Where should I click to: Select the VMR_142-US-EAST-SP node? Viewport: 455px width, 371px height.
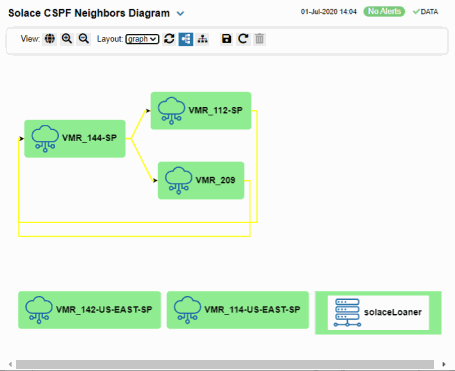coord(90,310)
